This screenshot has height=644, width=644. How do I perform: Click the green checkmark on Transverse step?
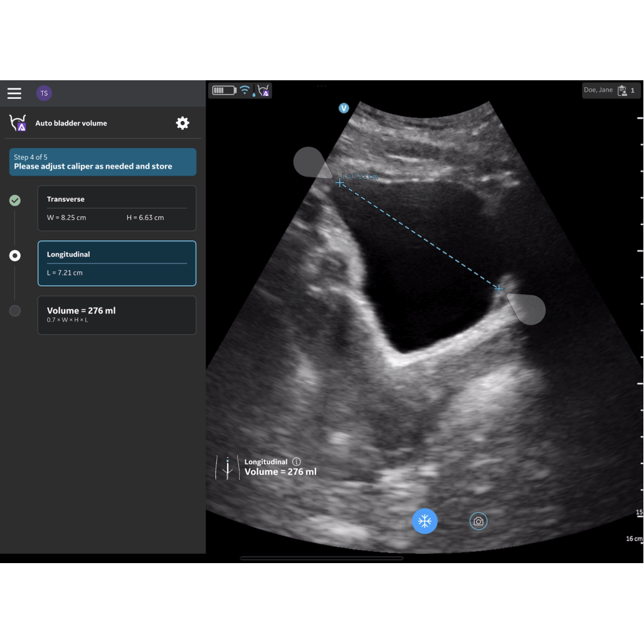click(x=14, y=200)
